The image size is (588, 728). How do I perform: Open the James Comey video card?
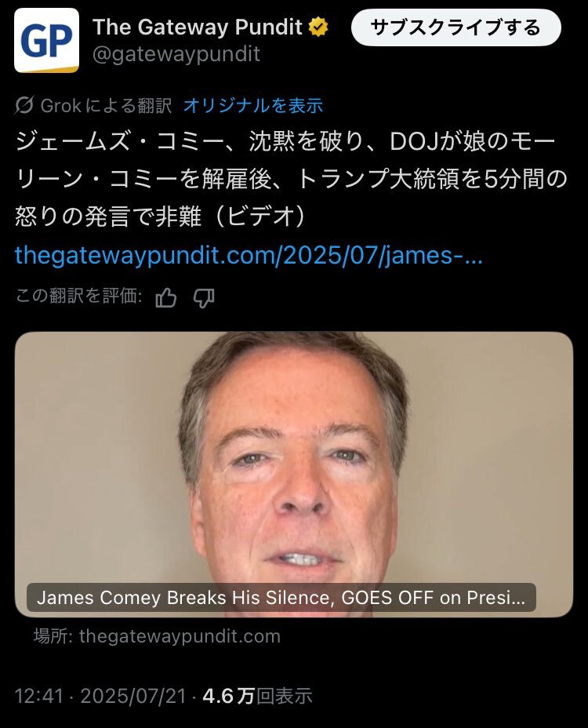tap(294, 475)
